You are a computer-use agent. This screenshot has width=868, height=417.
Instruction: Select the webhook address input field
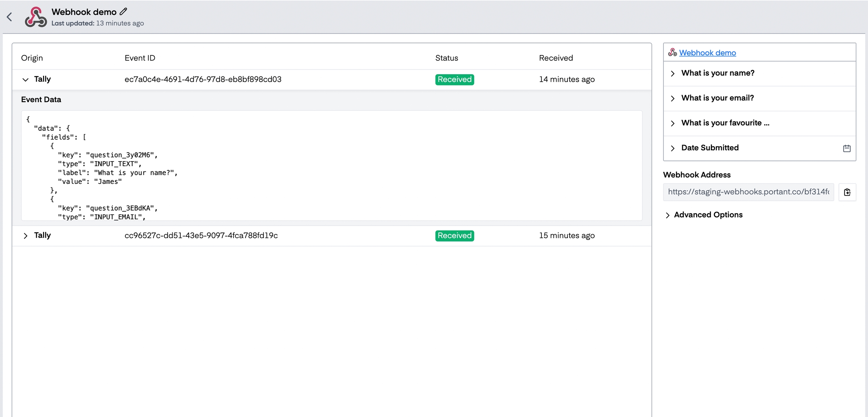point(749,192)
